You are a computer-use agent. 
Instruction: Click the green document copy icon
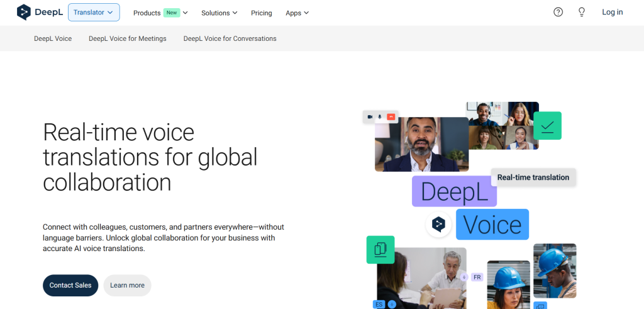380,249
